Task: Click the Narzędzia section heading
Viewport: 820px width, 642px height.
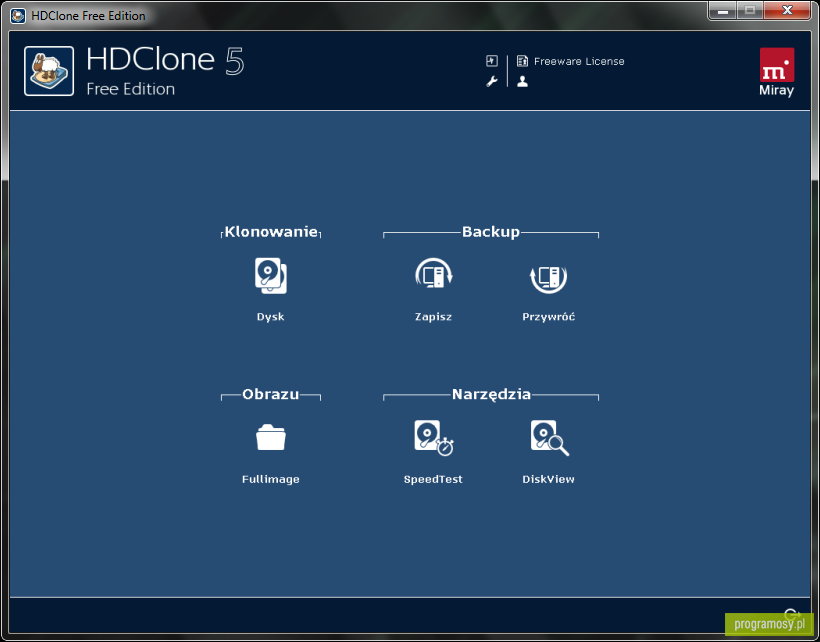Action: point(491,394)
